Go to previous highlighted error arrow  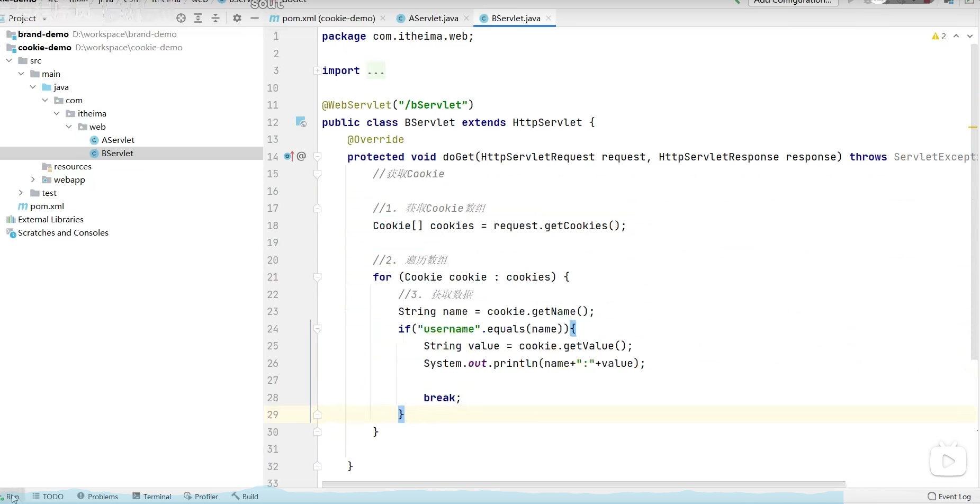[956, 36]
